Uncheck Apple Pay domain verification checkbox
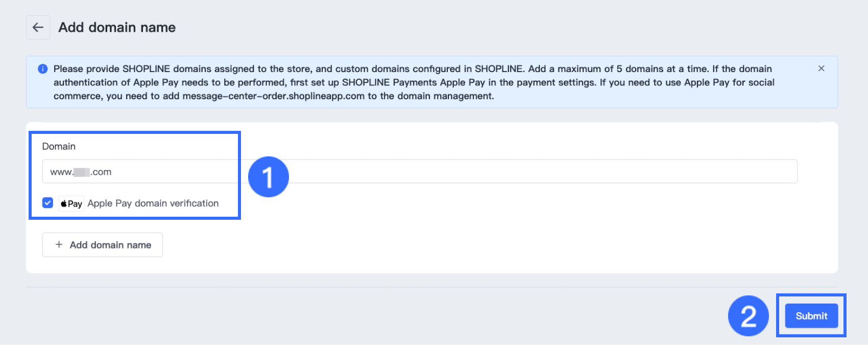Screen dimensions: 868x345 coord(47,203)
